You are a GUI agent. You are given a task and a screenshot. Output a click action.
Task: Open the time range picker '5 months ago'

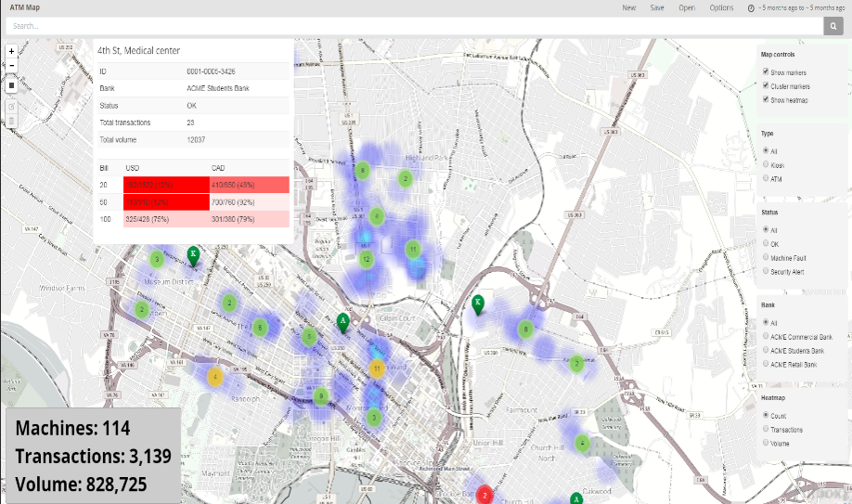pos(796,7)
